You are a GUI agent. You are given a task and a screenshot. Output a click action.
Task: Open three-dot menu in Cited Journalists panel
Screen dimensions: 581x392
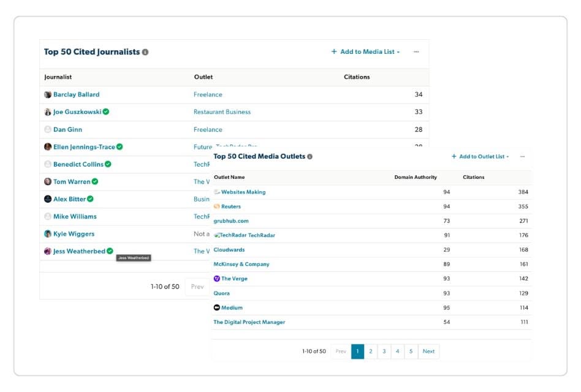click(416, 52)
